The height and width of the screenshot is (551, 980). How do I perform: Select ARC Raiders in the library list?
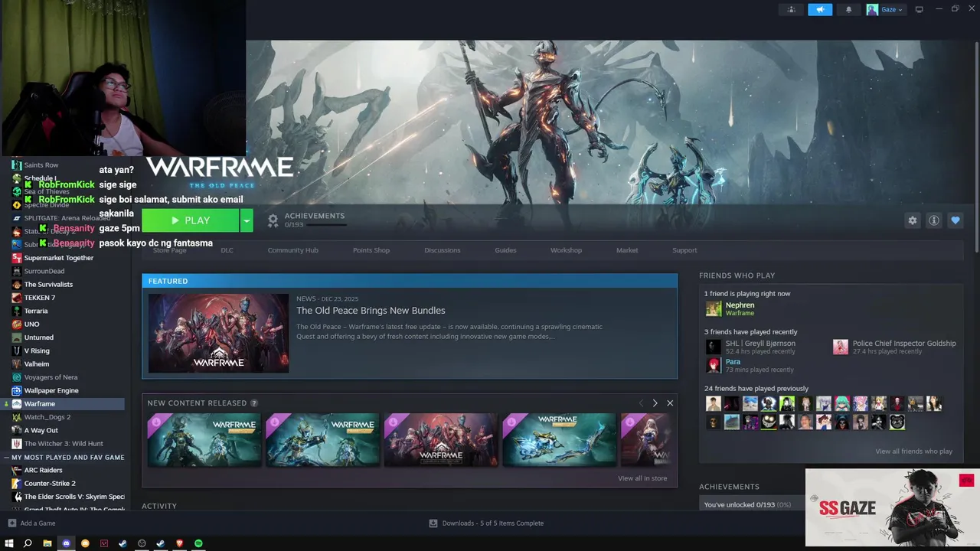43,471
